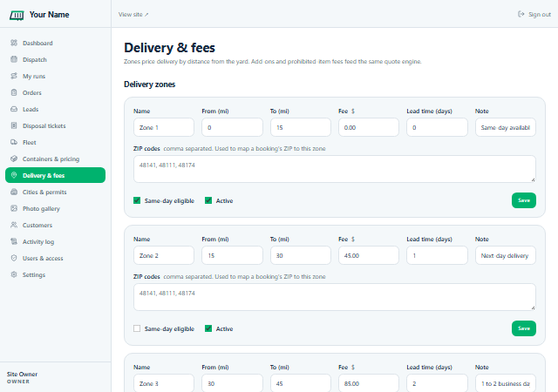Enable Same-day eligible for Zone 2

[x=137, y=328]
